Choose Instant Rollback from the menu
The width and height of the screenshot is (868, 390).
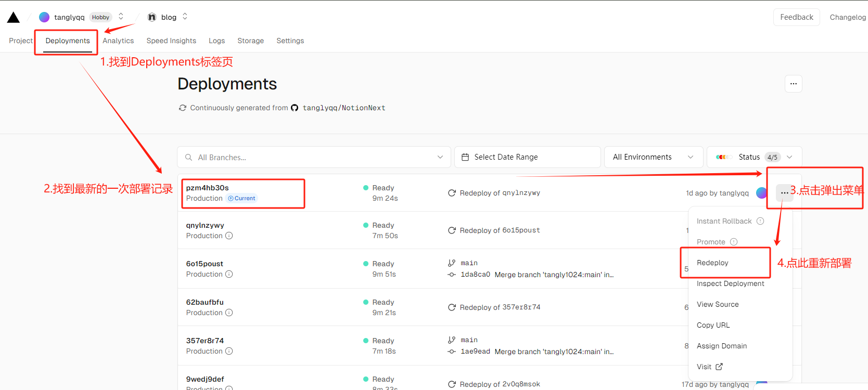coord(741,221)
